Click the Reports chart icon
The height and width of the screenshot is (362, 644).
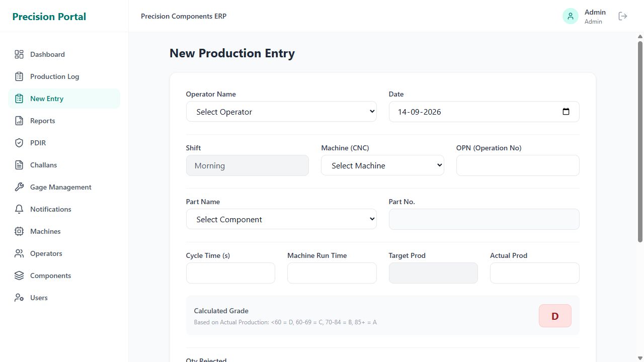(19, 121)
